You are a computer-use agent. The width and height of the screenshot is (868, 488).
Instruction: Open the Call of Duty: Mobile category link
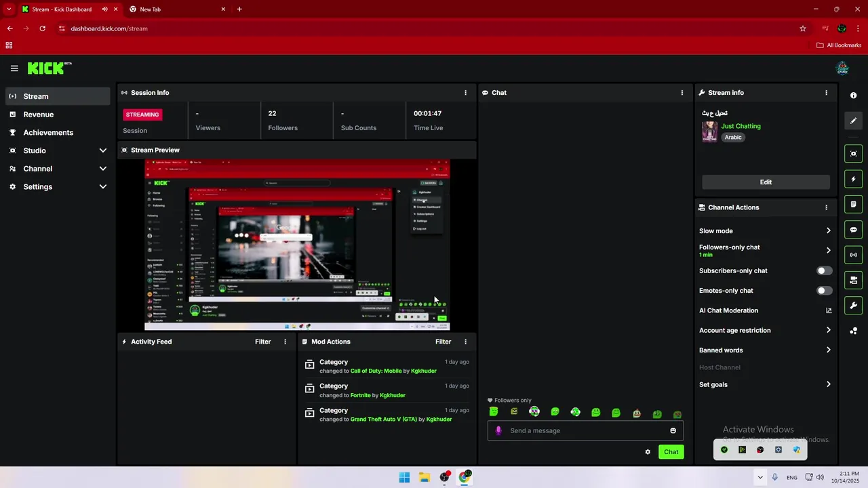[x=376, y=371]
